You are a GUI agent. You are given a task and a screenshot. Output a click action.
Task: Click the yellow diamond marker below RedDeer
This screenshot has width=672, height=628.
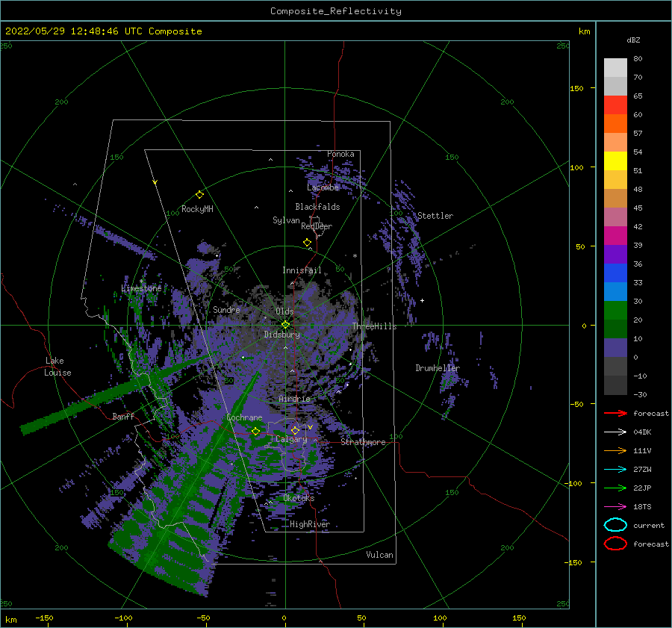tap(308, 243)
